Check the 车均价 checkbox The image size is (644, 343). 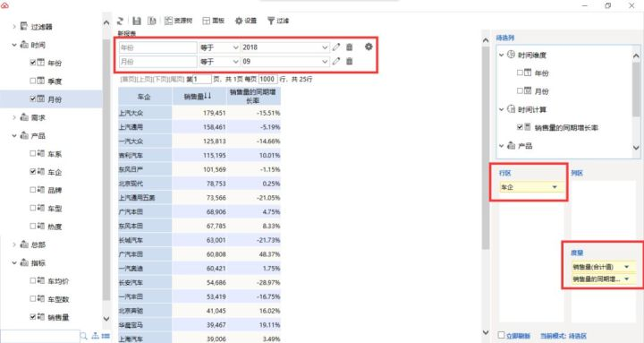[x=33, y=280]
